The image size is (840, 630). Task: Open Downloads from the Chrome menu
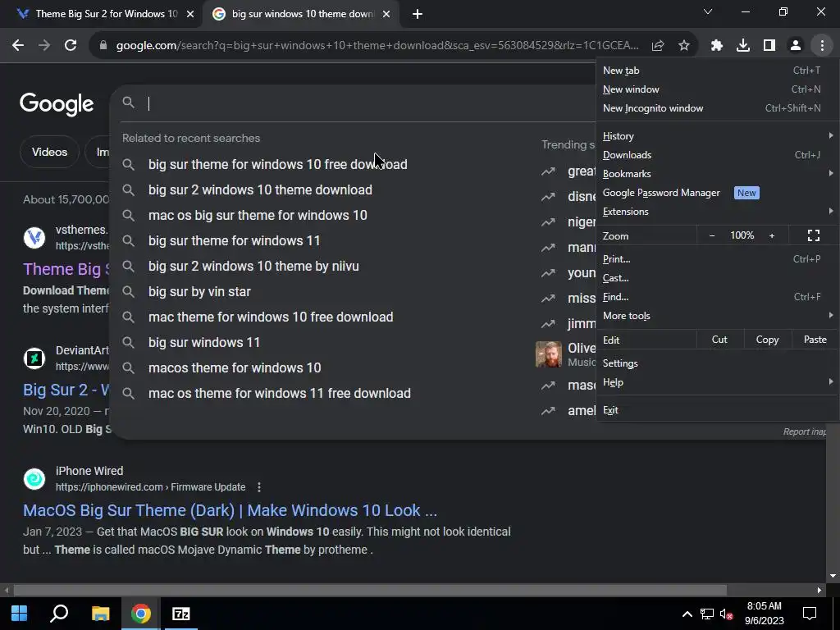pyautogui.click(x=717, y=155)
